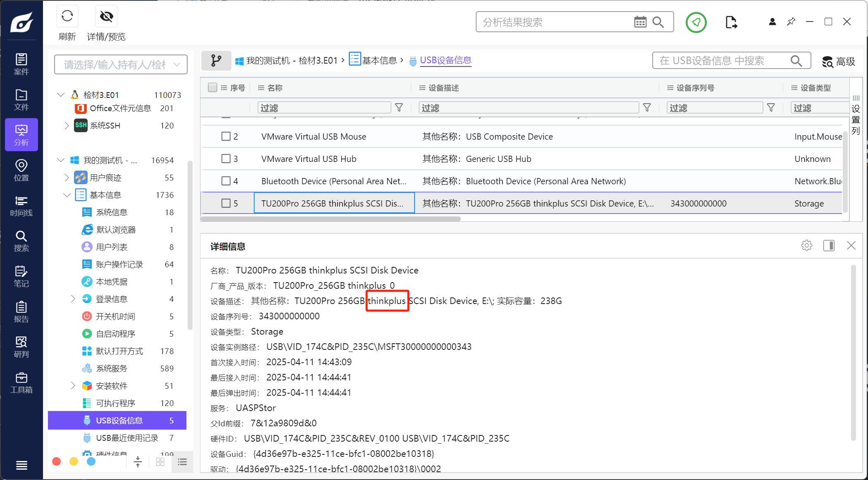Open detail panel settings gear icon

point(806,246)
